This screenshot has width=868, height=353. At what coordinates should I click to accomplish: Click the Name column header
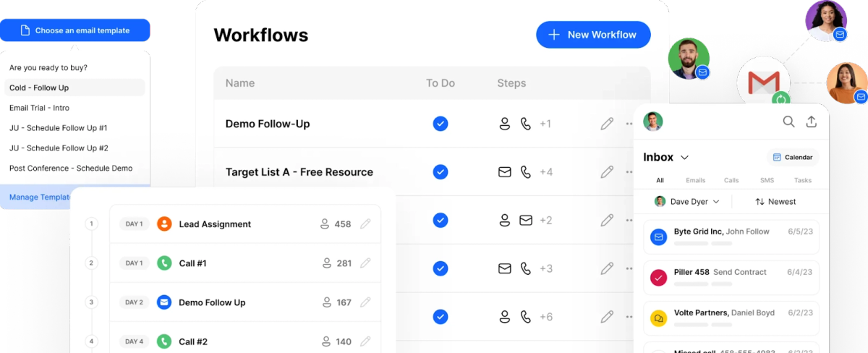(240, 83)
